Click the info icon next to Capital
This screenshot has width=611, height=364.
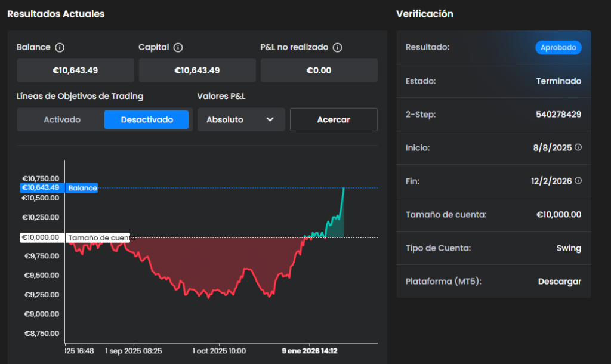click(x=178, y=47)
